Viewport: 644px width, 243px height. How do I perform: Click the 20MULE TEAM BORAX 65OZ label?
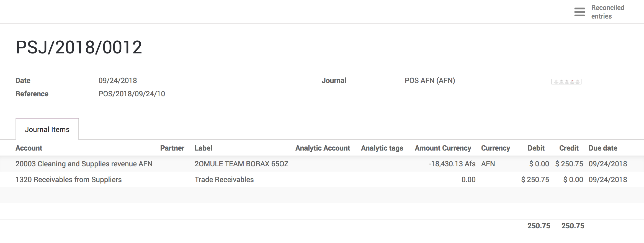click(x=241, y=164)
